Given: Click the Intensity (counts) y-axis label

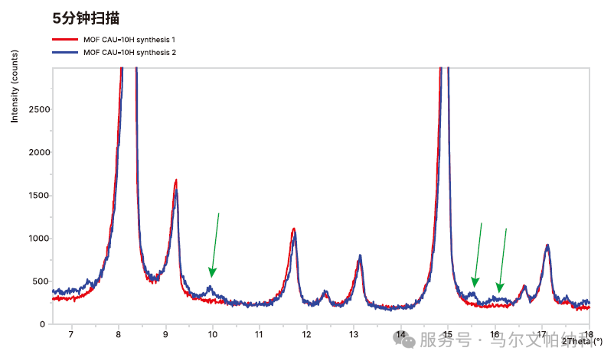Looking at the screenshot, I should (14, 85).
